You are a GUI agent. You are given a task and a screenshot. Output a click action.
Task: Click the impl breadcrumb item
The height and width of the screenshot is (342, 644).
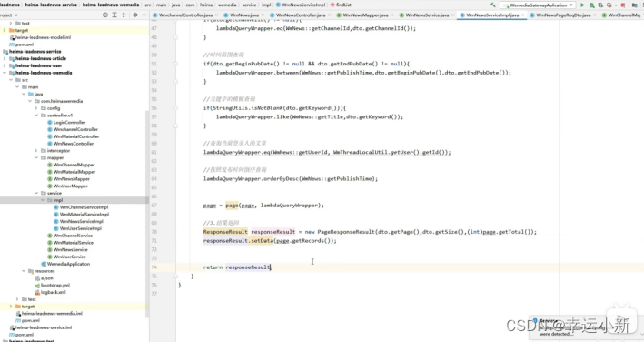tap(266, 5)
